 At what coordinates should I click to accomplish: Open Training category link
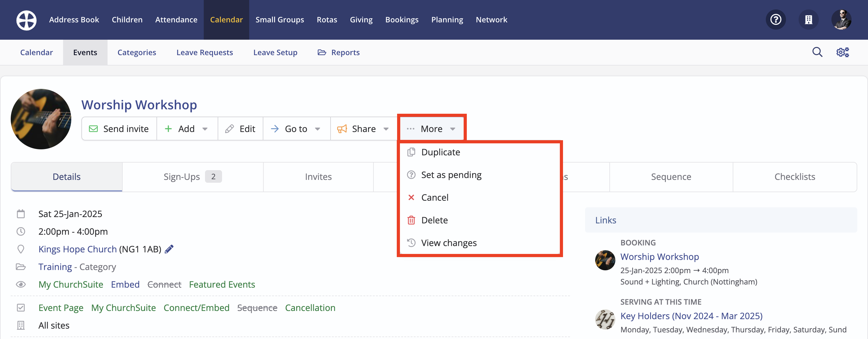(55, 267)
